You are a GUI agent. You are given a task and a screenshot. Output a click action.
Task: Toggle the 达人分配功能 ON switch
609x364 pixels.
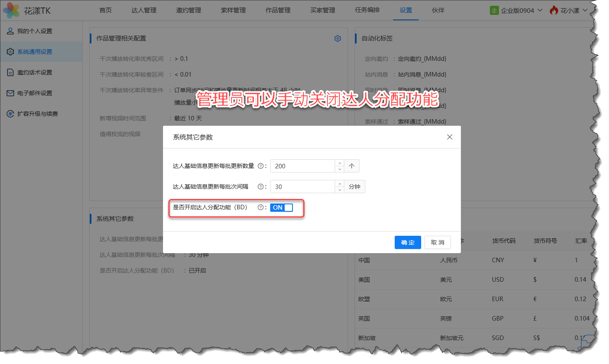pos(281,208)
